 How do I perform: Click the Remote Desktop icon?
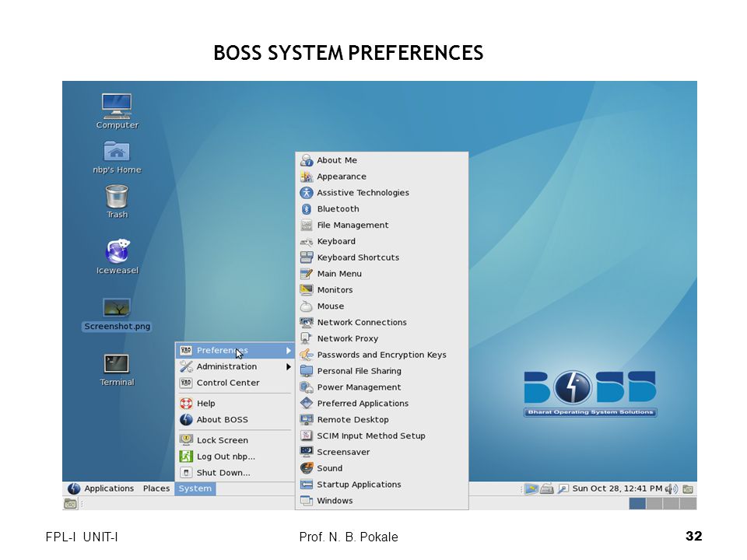[307, 419]
